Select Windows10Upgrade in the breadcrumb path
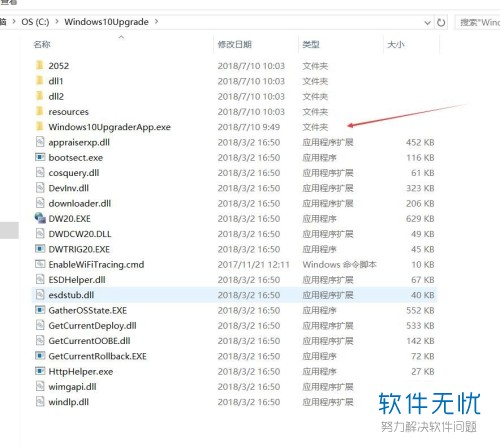The height and width of the screenshot is (447, 500). [106, 22]
